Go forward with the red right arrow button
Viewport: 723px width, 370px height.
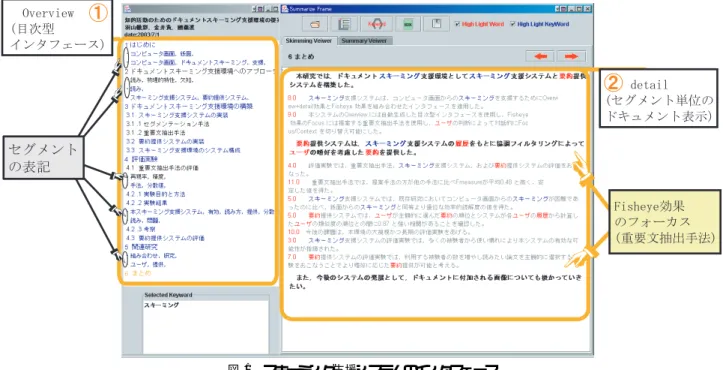[x=571, y=56]
